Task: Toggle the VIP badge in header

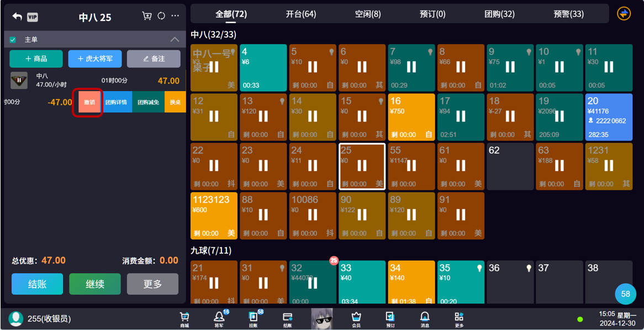Action: (33, 17)
